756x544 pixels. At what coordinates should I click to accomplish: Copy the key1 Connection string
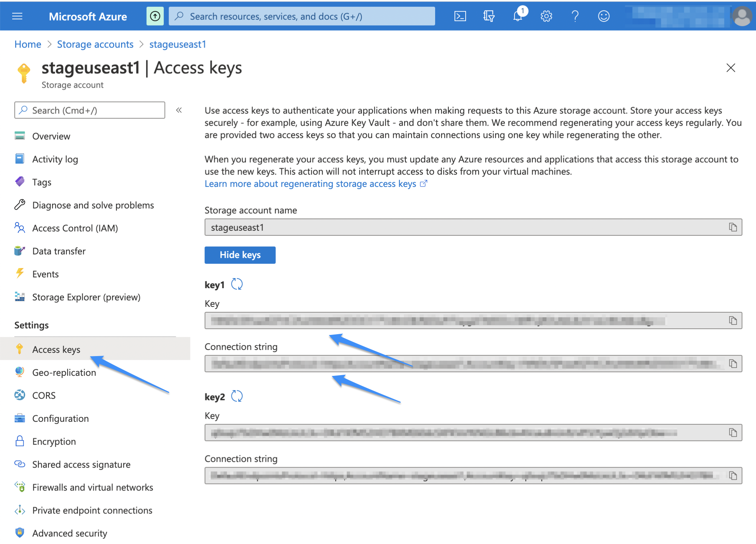click(733, 364)
